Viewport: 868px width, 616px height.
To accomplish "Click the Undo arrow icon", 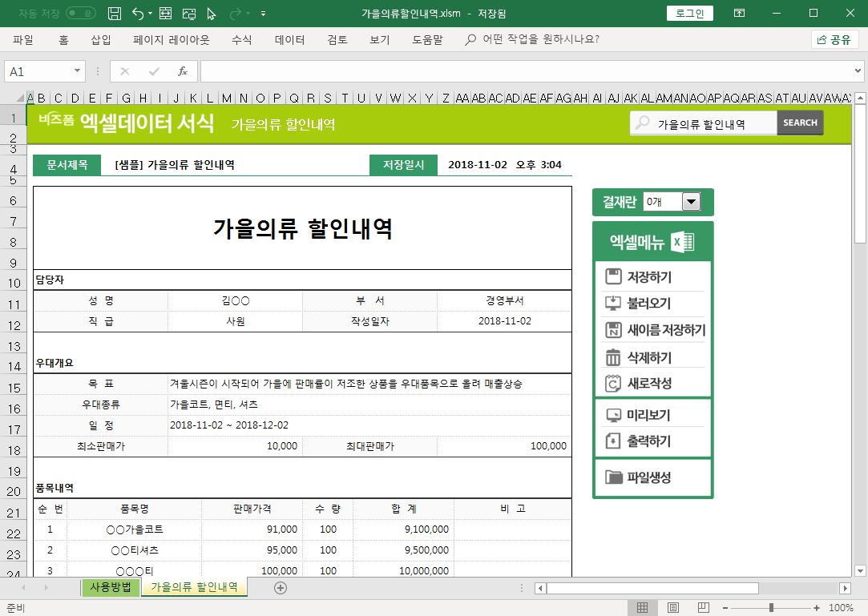I will 137,14.
